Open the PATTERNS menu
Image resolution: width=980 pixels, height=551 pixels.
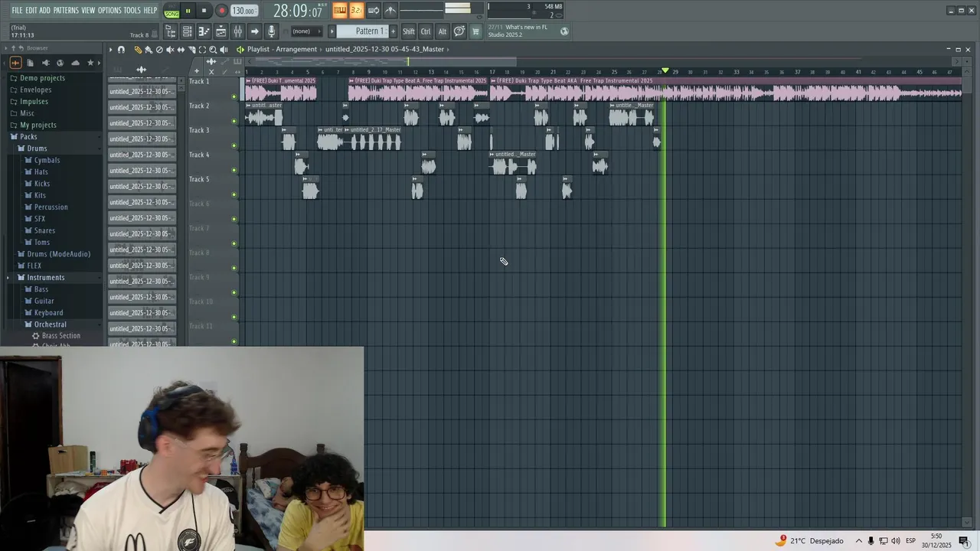coord(66,10)
